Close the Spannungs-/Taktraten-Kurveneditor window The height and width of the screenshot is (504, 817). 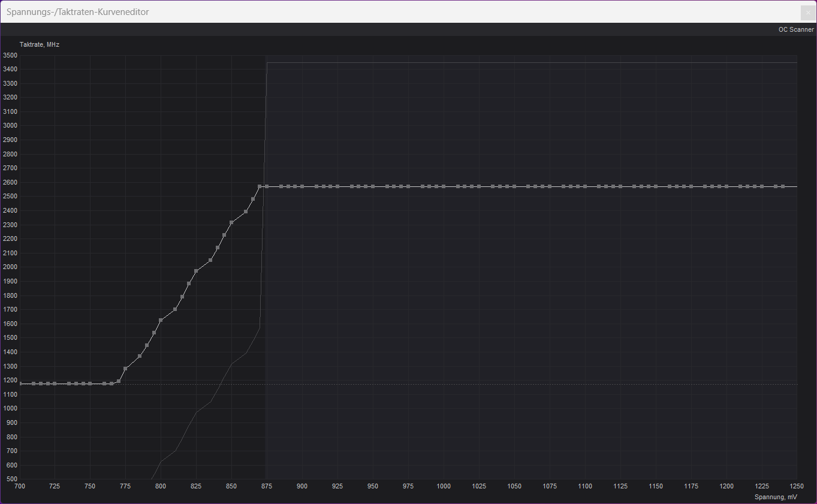coord(807,13)
